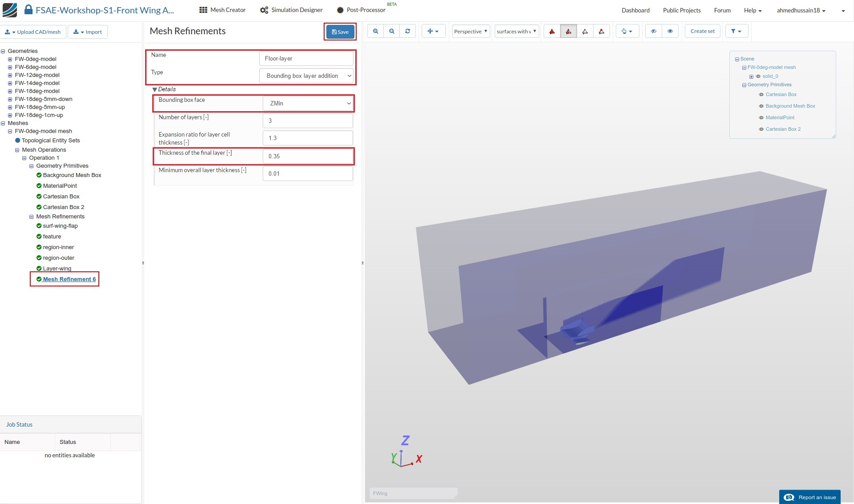Switch to wireframe-only render mode
Viewport: 854px width, 504px height.
click(x=585, y=31)
